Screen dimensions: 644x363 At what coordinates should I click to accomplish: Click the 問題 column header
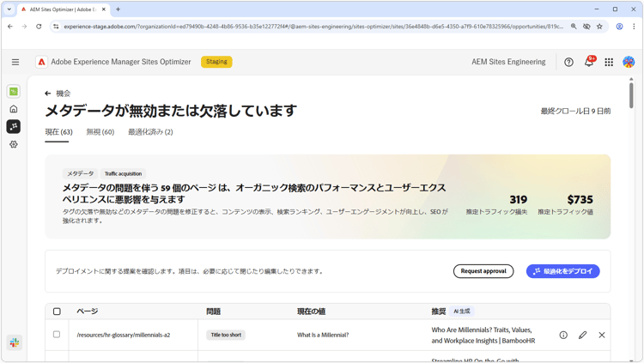click(x=214, y=312)
